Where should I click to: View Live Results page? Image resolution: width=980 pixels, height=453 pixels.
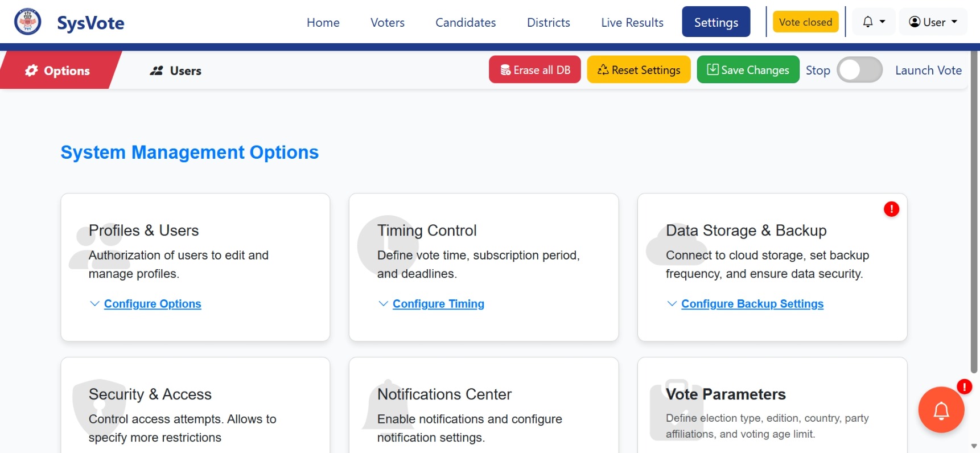pyautogui.click(x=632, y=22)
